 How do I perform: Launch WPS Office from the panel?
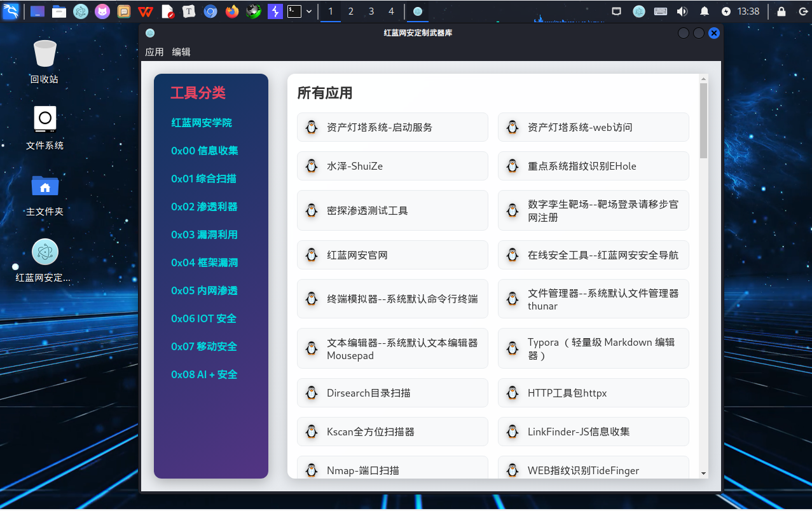tap(146, 11)
